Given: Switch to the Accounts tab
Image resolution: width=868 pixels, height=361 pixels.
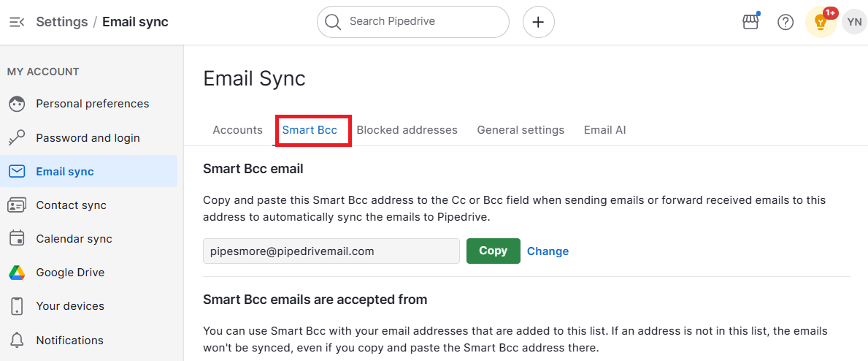Looking at the screenshot, I should tap(237, 130).
